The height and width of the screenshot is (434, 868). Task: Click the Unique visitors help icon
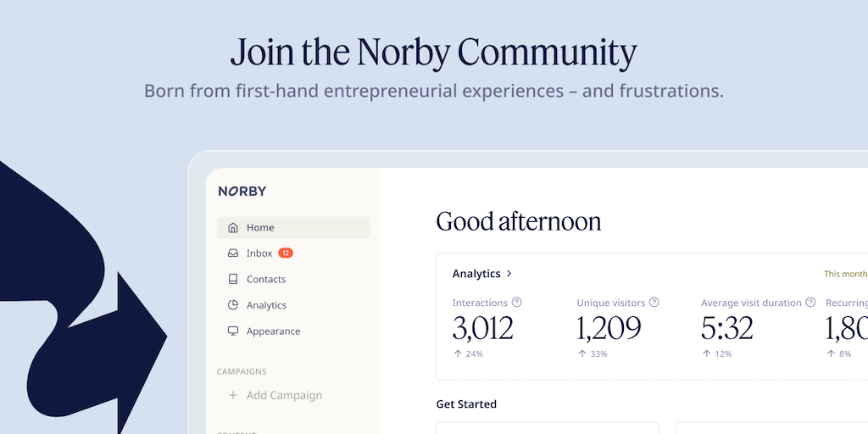coord(654,303)
